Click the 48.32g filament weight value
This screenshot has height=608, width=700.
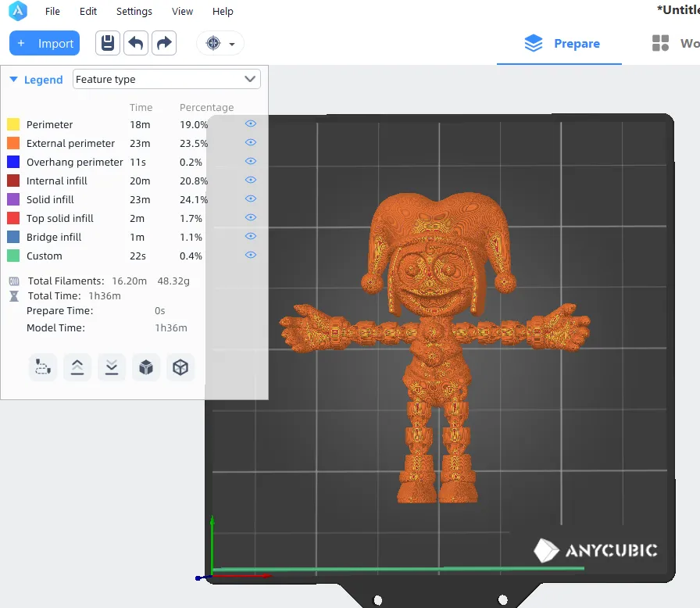click(x=173, y=281)
